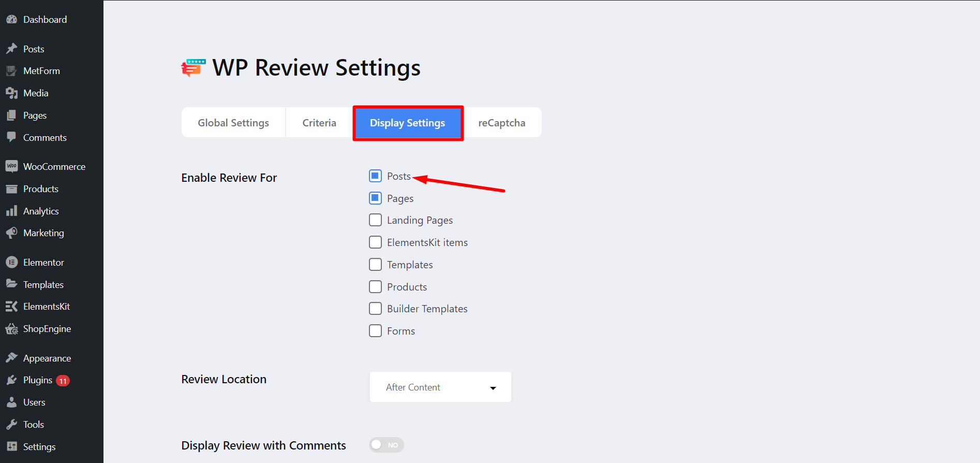This screenshot has height=463, width=980.
Task: Click the Elementor logo icon
Action: pos(11,263)
